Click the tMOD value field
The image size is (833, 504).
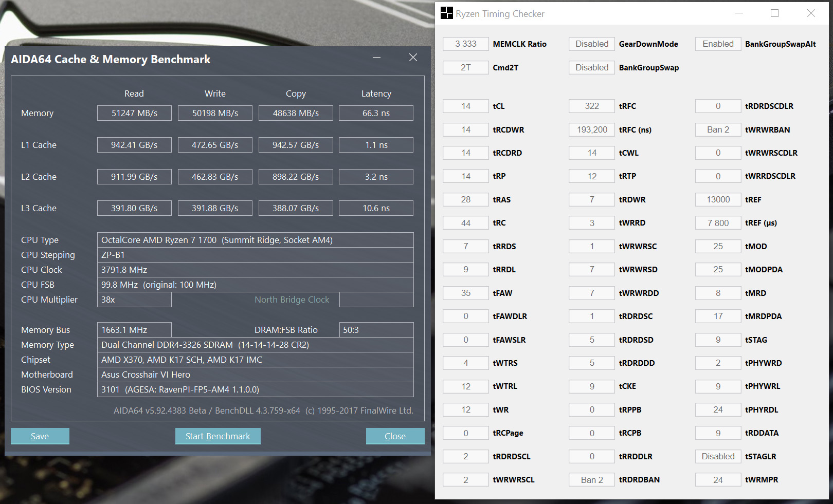coord(718,246)
